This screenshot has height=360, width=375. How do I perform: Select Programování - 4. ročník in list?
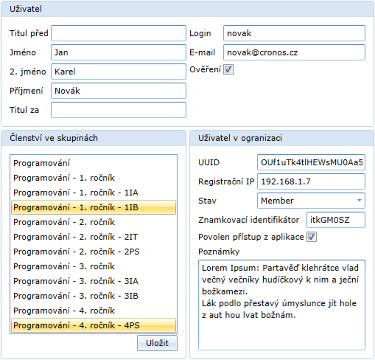93,311
